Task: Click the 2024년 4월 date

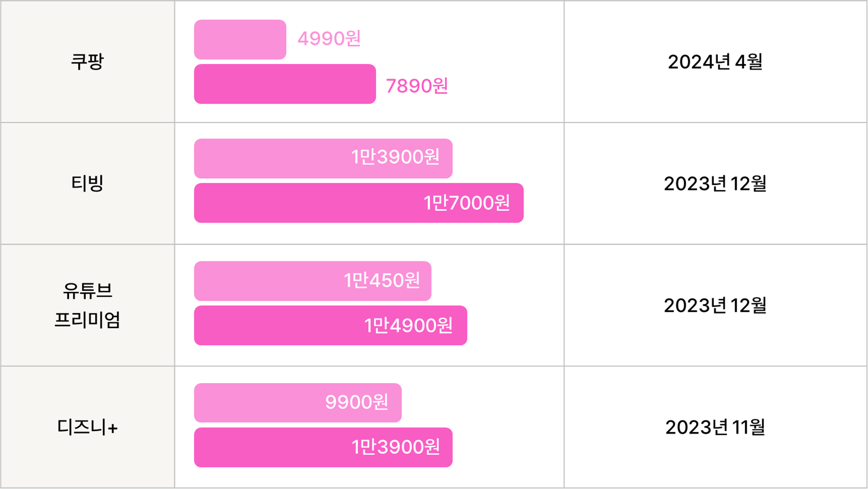Action: [715, 62]
